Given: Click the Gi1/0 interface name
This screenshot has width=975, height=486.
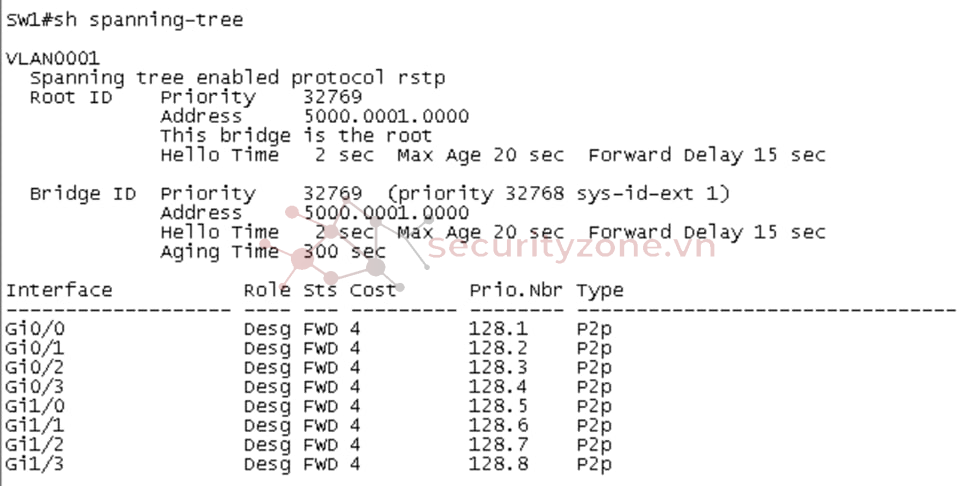Looking at the screenshot, I should pos(34,406).
